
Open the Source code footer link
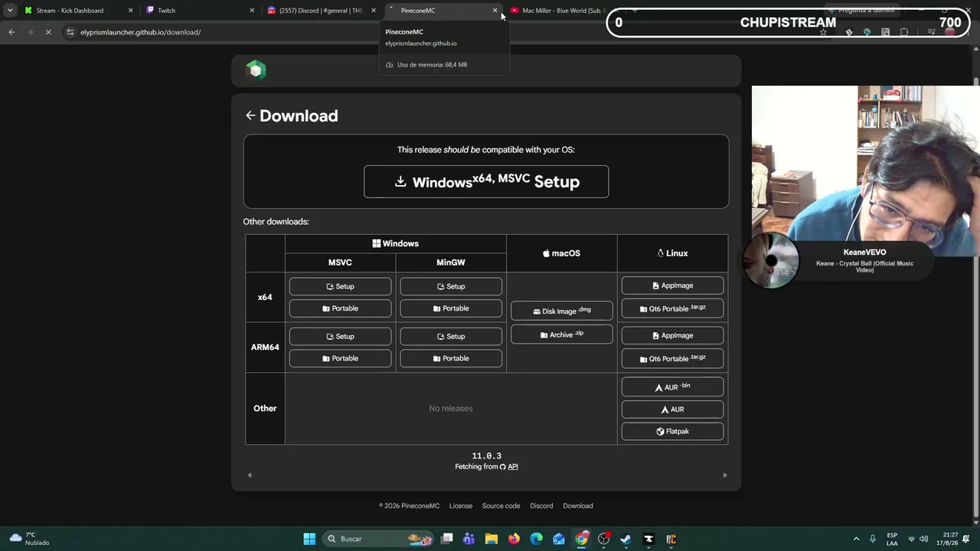pyautogui.click(x=501, y=506)
